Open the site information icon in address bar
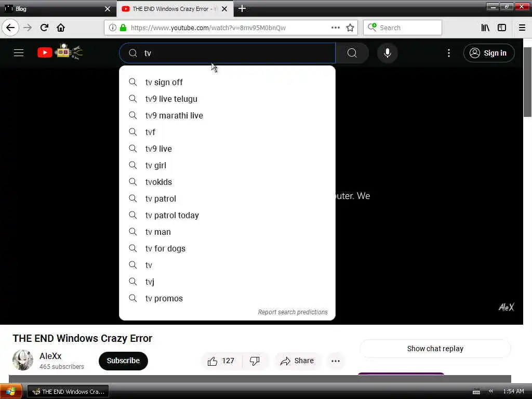The image size is (532, 399). click(x=112, y=28)
